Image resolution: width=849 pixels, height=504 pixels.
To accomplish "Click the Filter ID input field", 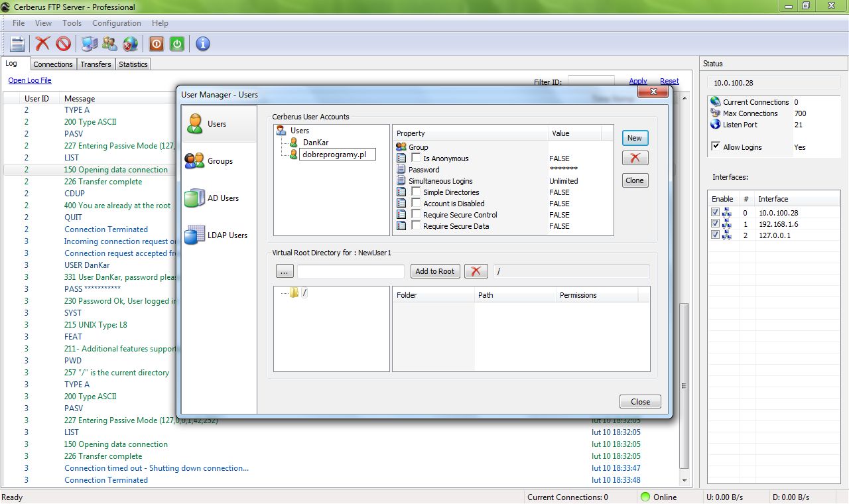I will tap(591, 81).
